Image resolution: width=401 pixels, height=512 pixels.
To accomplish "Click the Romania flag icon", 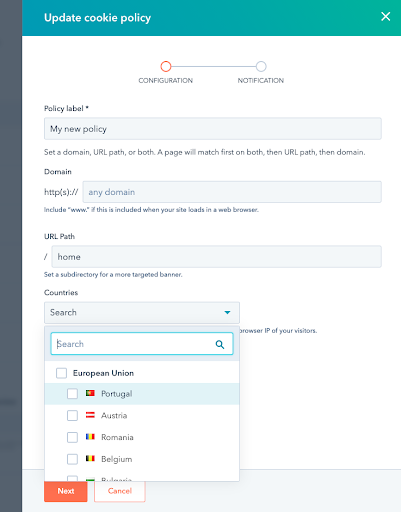I will click(x=90, y=437).
